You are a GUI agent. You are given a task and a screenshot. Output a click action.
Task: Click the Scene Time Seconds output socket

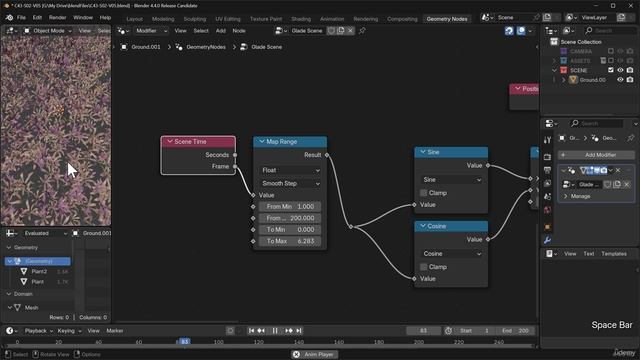click(235, 155)
